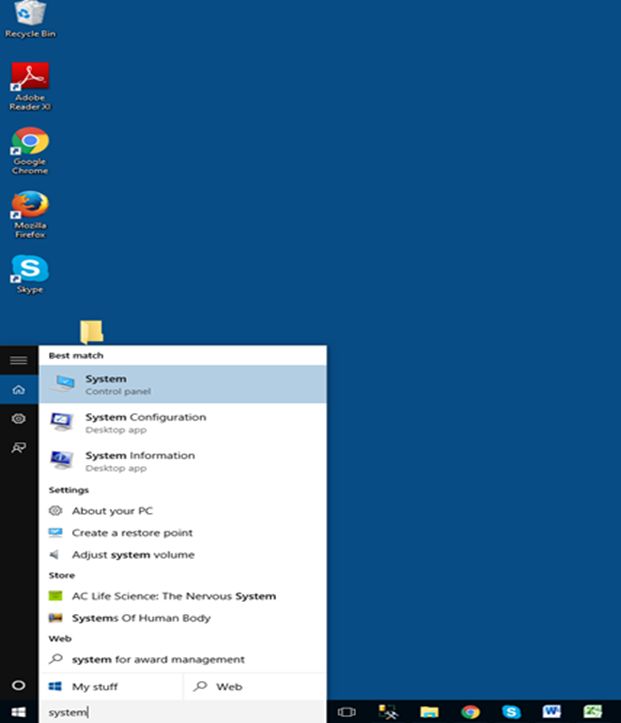The width and height of the screenshot is (621, 723).
Task: Click the gear icon beside About your PC
Action: (x=55, y=510)
